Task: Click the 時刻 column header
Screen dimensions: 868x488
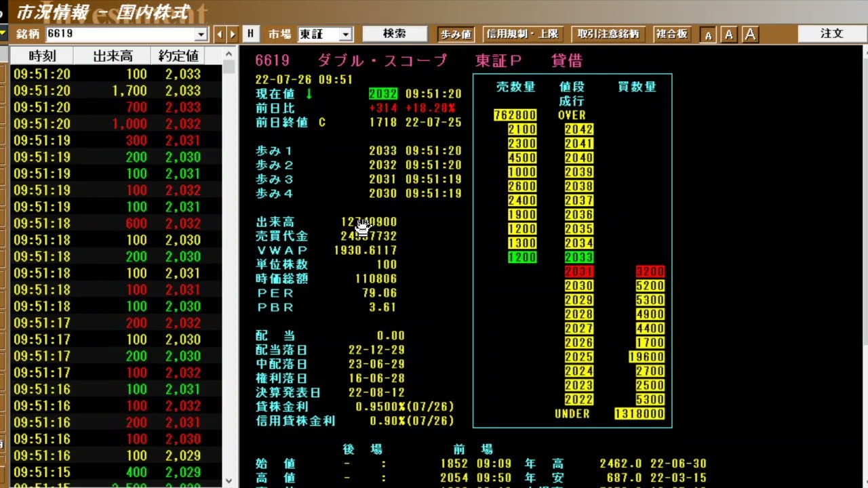Action: coord(42,56)
